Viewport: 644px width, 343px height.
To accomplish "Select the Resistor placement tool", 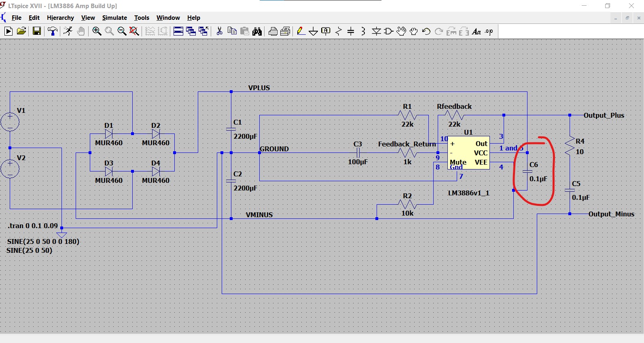I will [x=339, y=32].
